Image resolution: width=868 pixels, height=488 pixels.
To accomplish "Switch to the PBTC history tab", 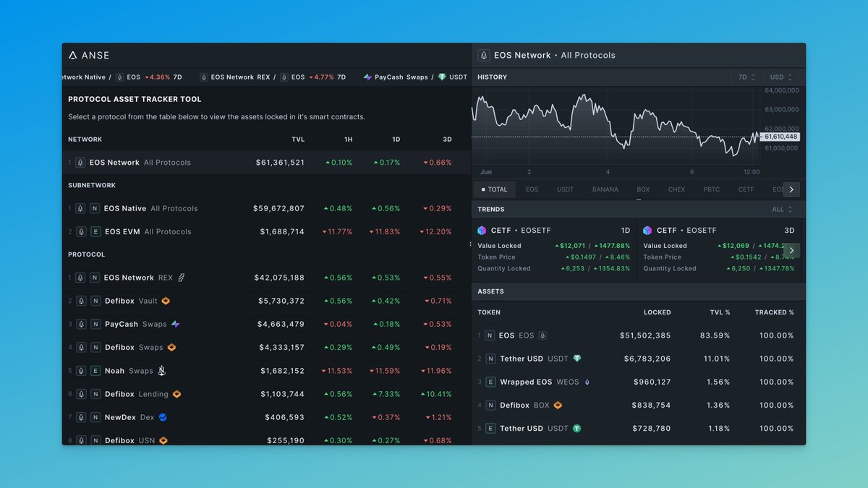I will (712, 189).
